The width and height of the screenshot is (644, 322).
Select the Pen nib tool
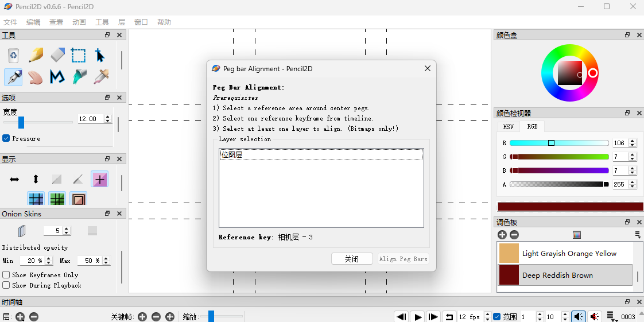click(14, 77)
